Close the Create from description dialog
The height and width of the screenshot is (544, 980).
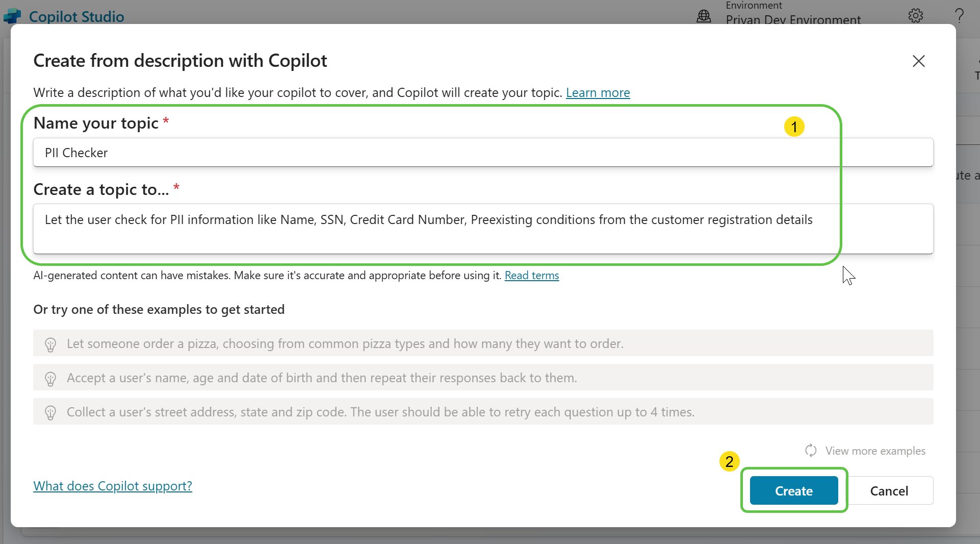coord(918,61)
